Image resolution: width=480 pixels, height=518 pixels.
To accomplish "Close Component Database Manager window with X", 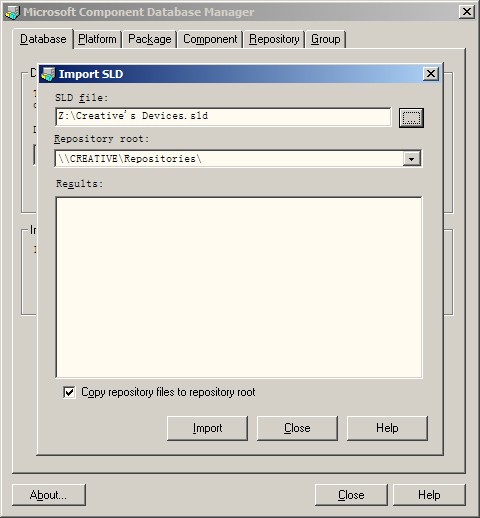I will pyautogui.click(x=467, y=12).
